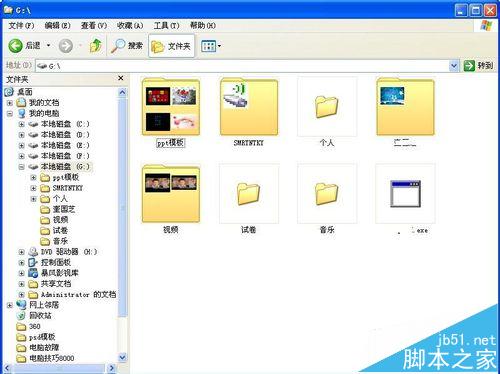500x374 pixels.
Task: Click the 转到 go button
Action: coord(478,66)
